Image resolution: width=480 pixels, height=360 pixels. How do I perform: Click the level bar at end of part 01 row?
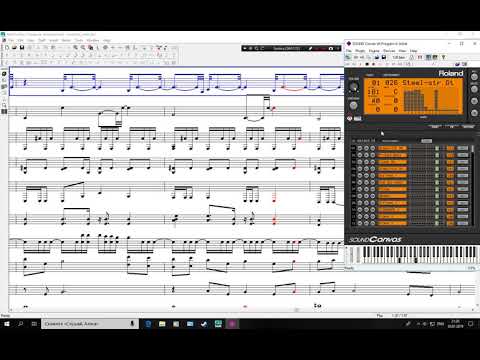tap(462, 148)
